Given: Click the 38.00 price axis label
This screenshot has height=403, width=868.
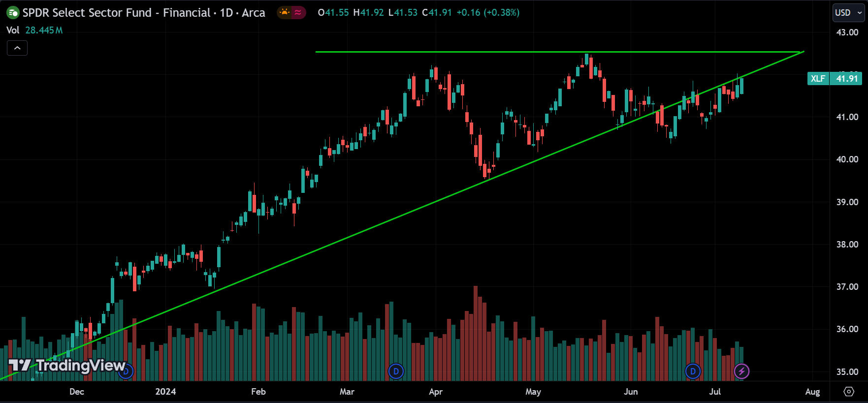Looking at the screenshot, I should (847, 245).
